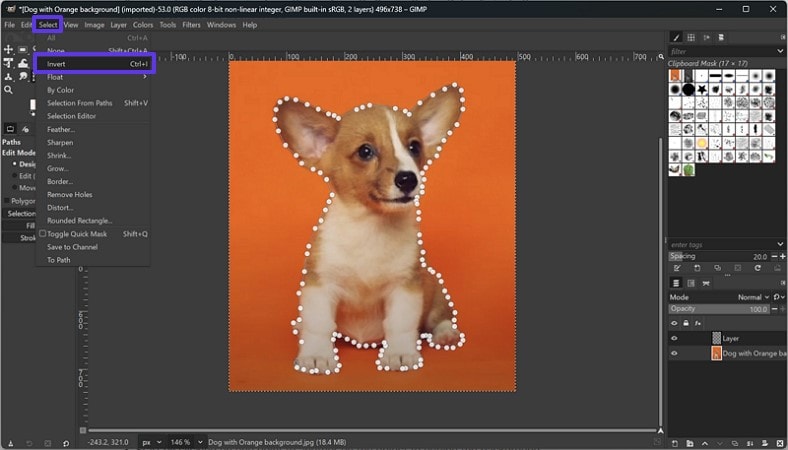This screenshot has width=788, height=450.
Task: Click the eye column header in Layers
Action: [674, 323]
